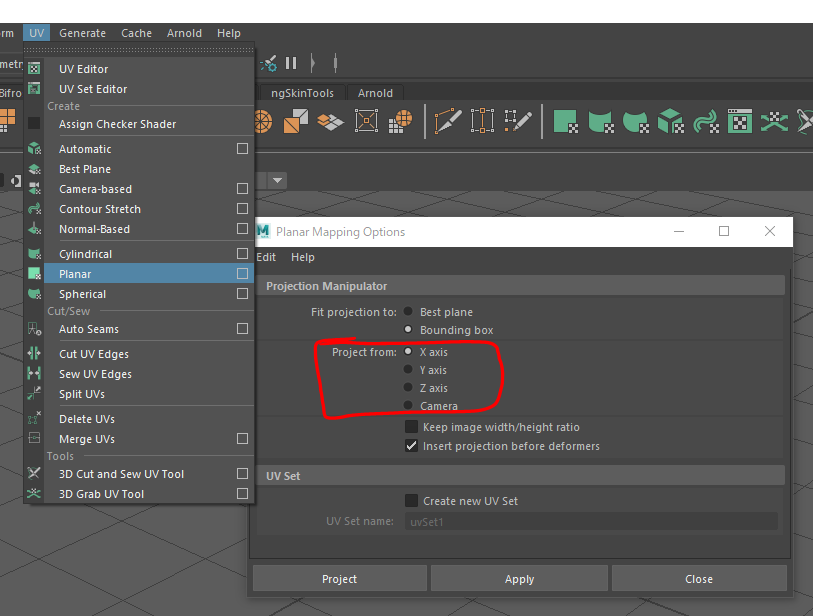Open the Planar option box
The image size is (813, 616).
(x=242, y=274)
